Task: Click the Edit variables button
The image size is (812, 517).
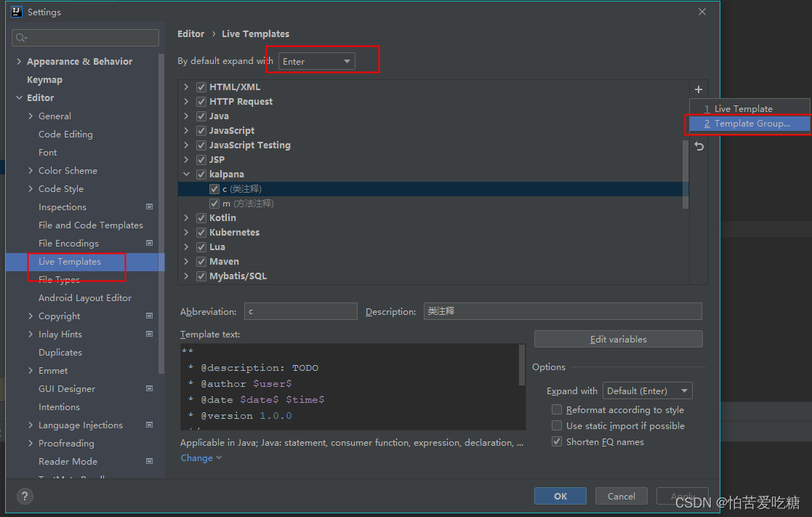Action: point(619,340)
